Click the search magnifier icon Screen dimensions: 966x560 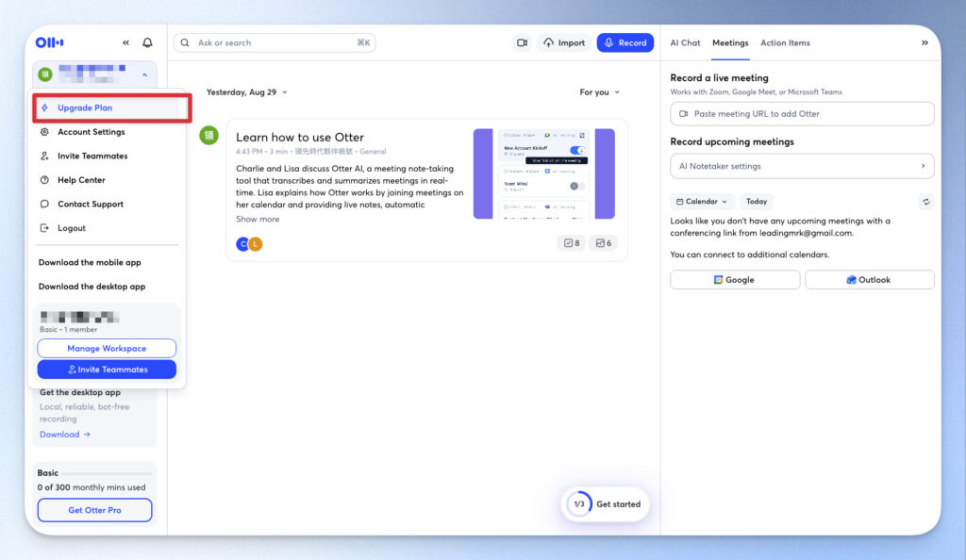tap(185, 43)
